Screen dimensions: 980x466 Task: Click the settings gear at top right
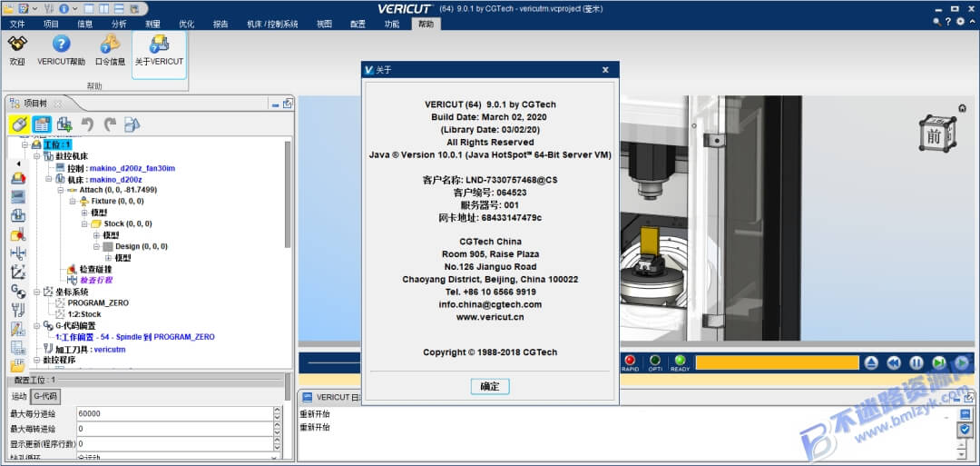pos(961,22)
